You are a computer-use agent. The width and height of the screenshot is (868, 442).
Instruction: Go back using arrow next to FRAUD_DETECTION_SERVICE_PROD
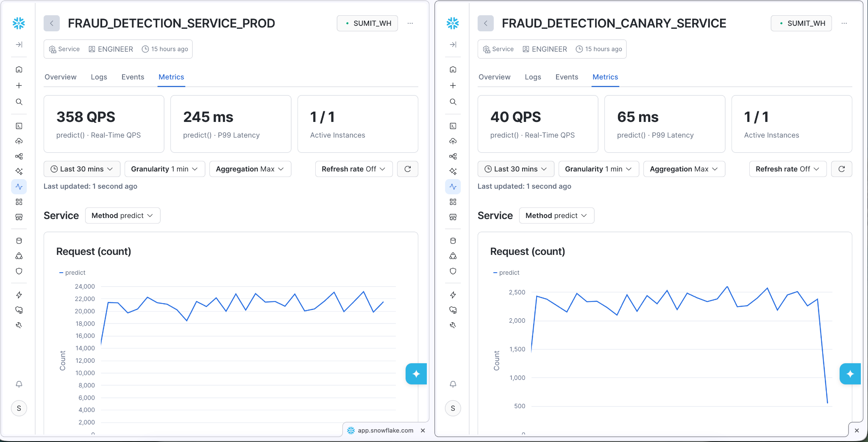(52, 23)
